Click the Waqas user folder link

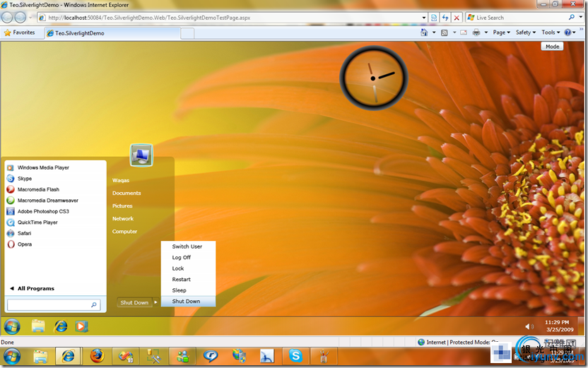pos(121,180)
